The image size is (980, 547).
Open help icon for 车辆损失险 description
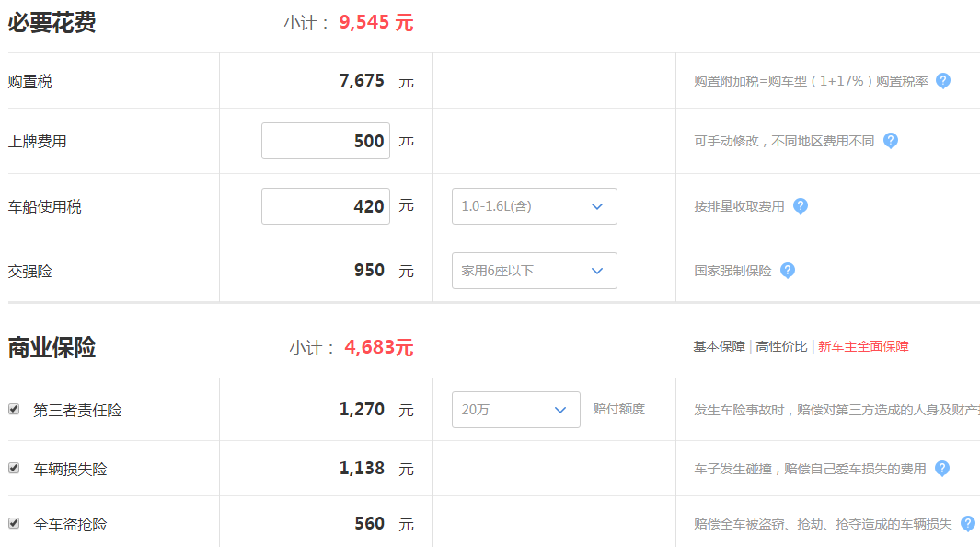click(942, 468)
